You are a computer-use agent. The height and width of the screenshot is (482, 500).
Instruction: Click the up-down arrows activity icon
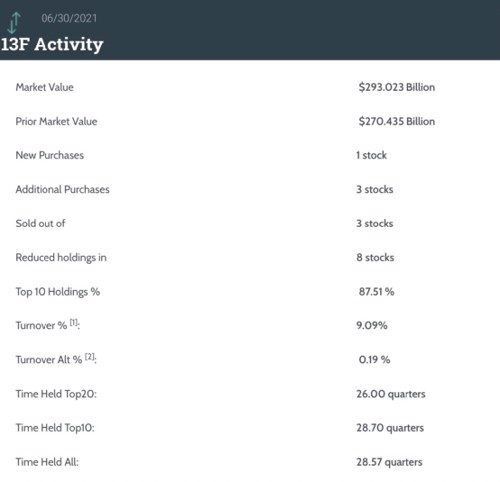pos(14,23)
